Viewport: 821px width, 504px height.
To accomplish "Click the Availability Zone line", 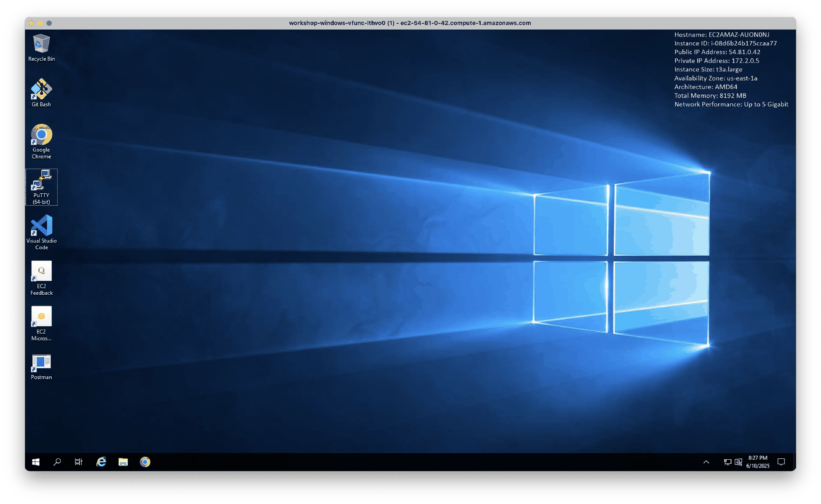I will click(716, 78).
